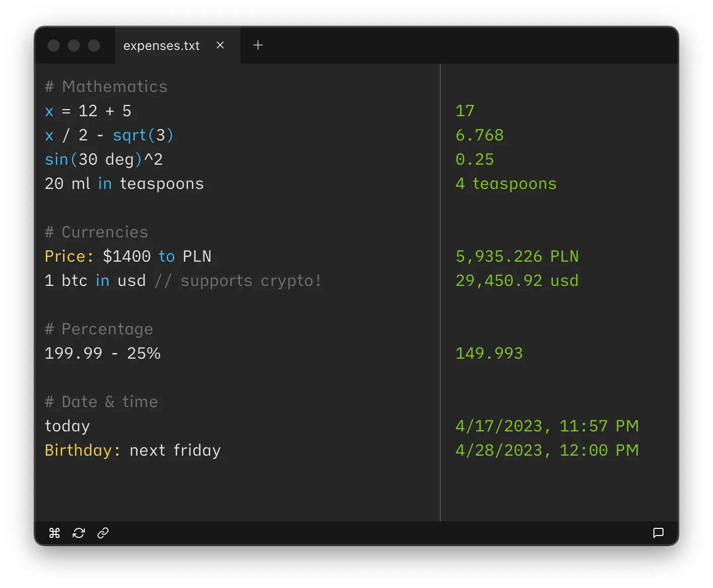The image size is (713, 588).
Task: Click the copy link icon
Action: (103, 533)
